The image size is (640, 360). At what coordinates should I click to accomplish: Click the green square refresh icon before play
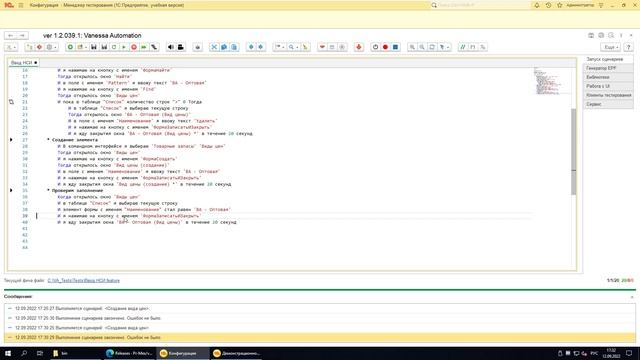tap(114, 47)
